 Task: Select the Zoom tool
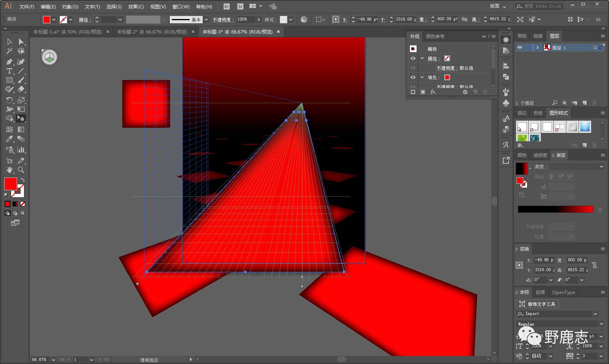[x=21, y=170]
